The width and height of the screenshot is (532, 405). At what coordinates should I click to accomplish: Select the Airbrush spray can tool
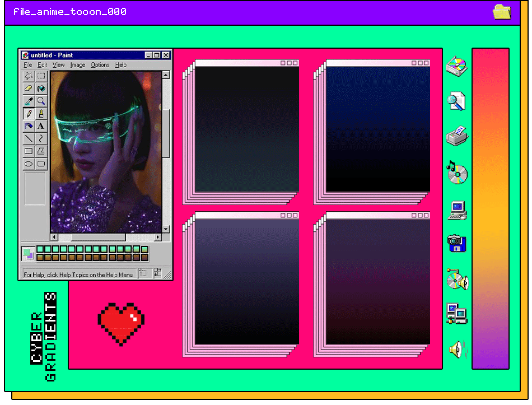click(29, 126)
